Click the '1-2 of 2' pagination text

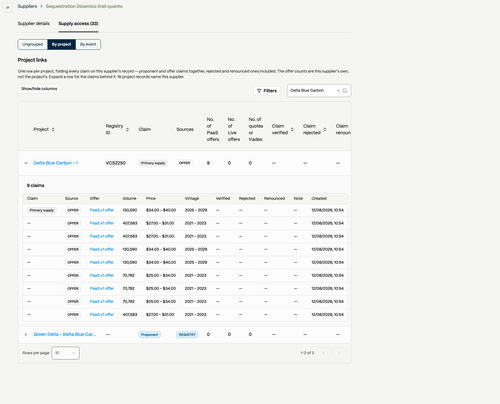tap(307, 353)
